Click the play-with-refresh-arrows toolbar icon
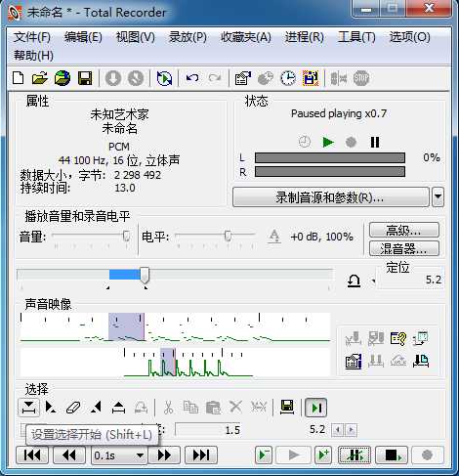Viewport: 459px width, 476px height. [x=164, y=78]
